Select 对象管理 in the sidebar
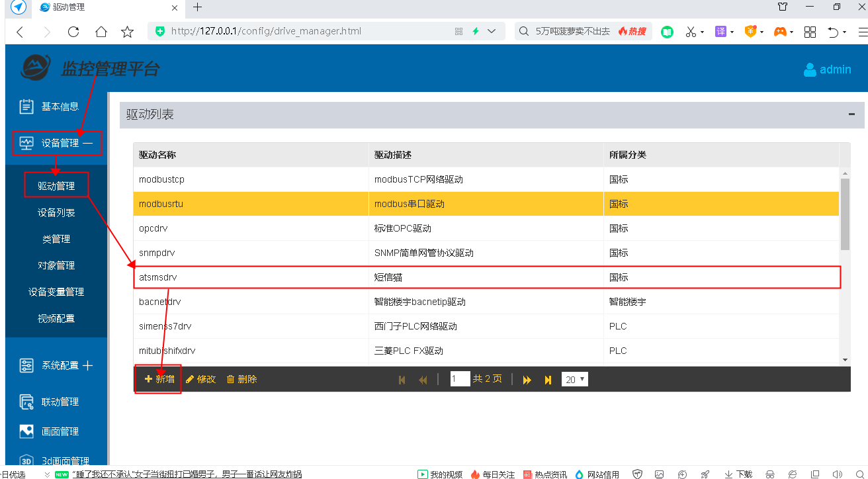Screen dimensions: 868x479 click(x=56, y=265)
